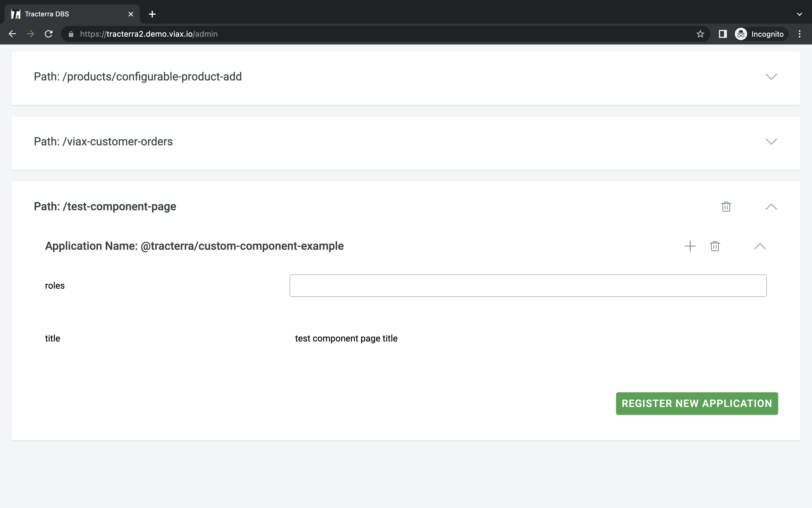The height and width of the screenshot is (508, 812).
Task: Click Register New Application button
Action: (x=697, y=403)
